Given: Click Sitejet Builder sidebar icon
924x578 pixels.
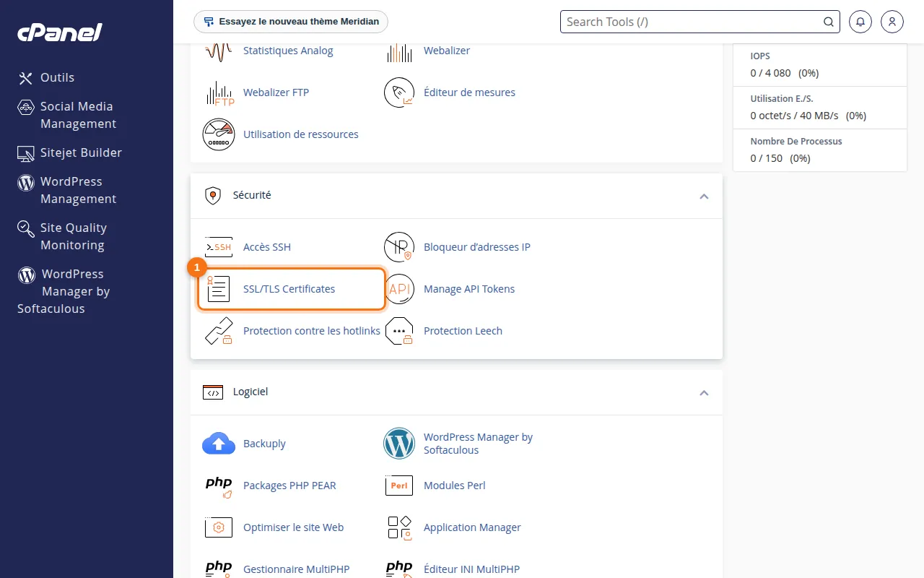Looking at the screenshot, I should [26, 153].
